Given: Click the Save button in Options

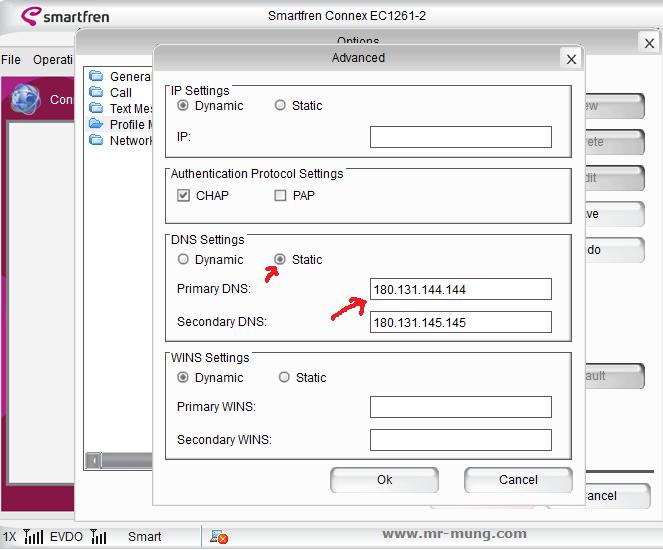Looking at the screenshot, I should click(614, 214).
